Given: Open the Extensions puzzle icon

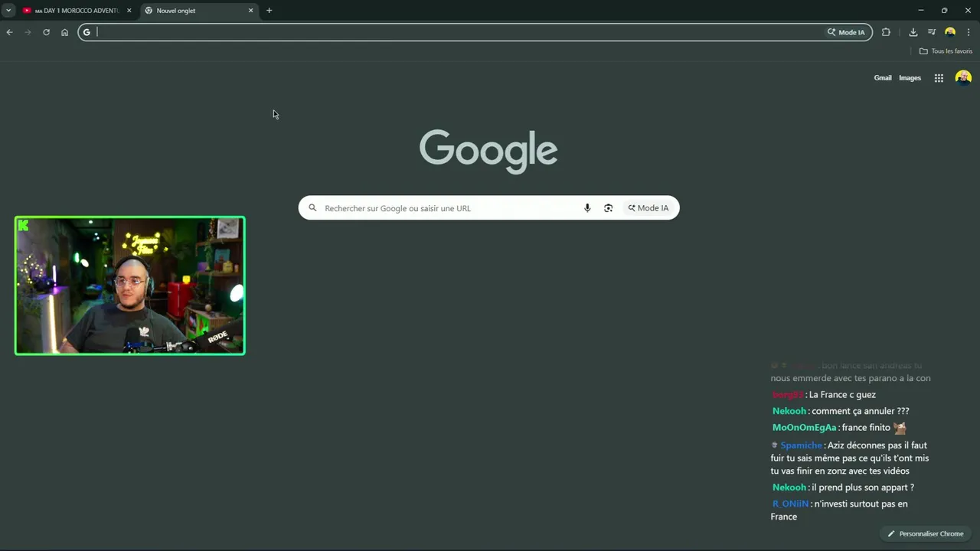Looking at the screenshot, I should [x=886, y=32].
